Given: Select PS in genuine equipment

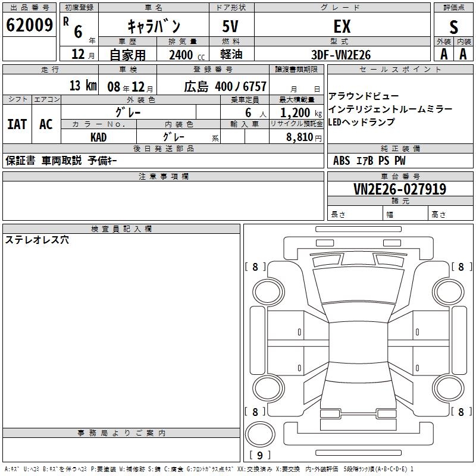Looking at the screenshot, I should click(x=384, y=160).
